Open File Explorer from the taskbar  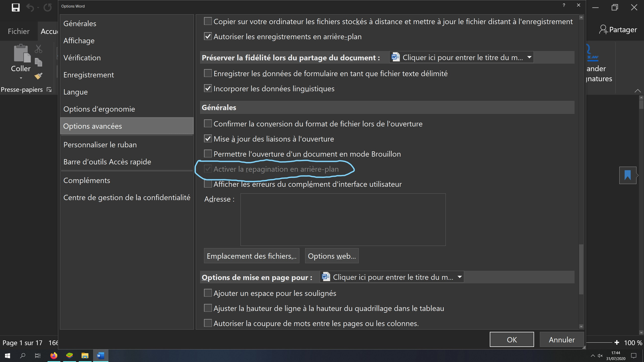[x=85, y=355]
